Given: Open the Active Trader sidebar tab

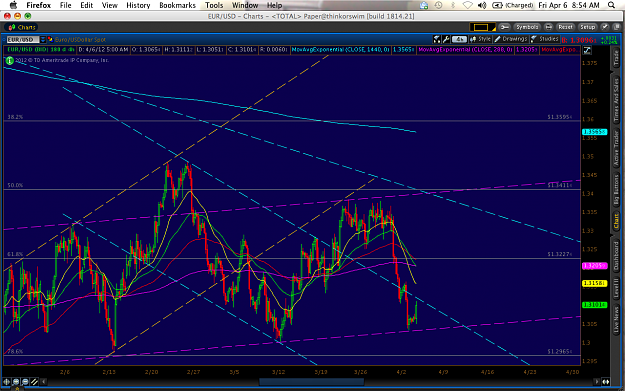Looking at the screenshot, I should coord(616,148).
